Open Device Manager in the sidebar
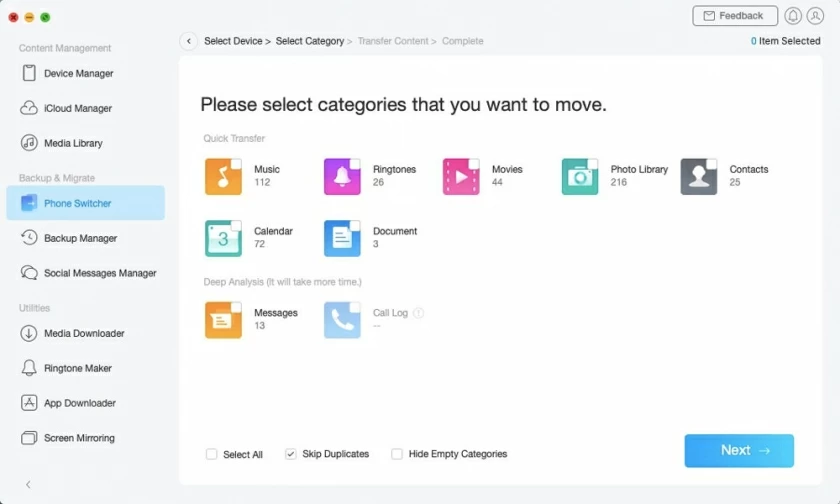This screenshot has width=840, height=504. [x=78, y=74]
